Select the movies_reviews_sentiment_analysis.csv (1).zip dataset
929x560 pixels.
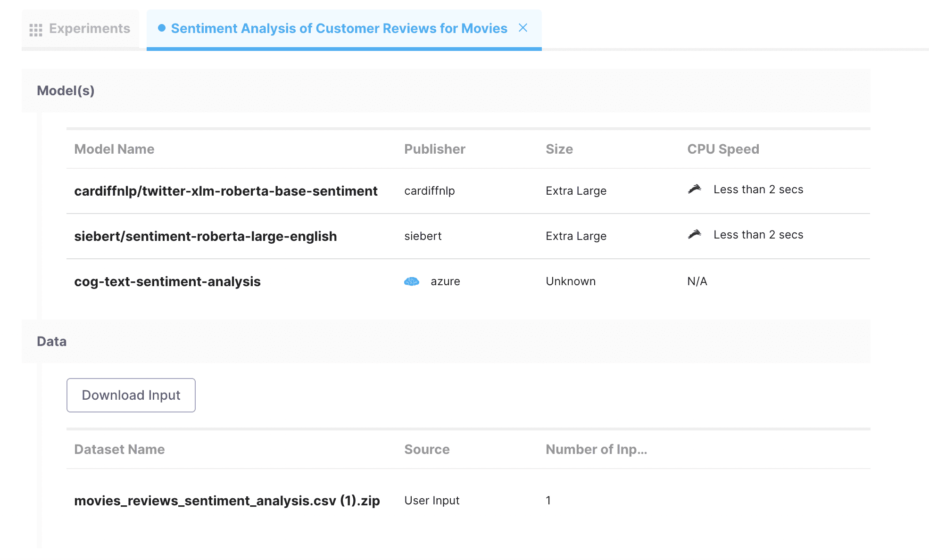227,501
